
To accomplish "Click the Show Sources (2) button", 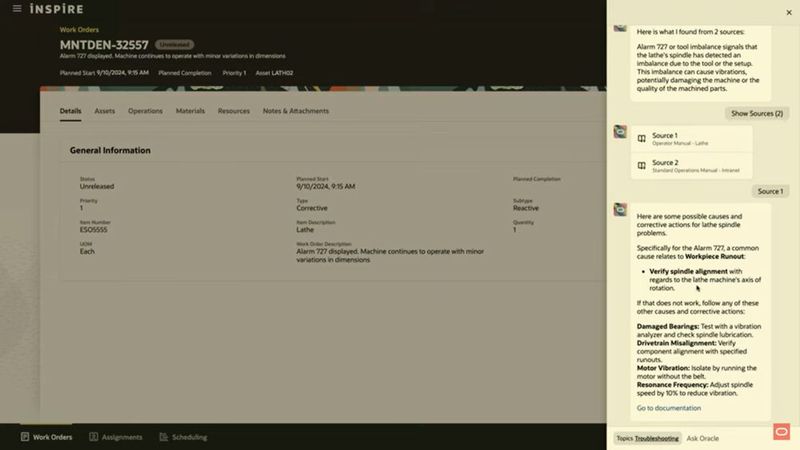I will 757,113.
